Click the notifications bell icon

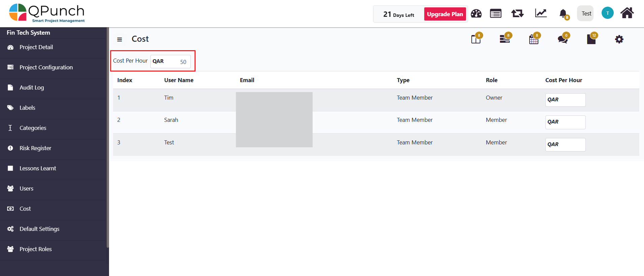[x=563, y=14]
